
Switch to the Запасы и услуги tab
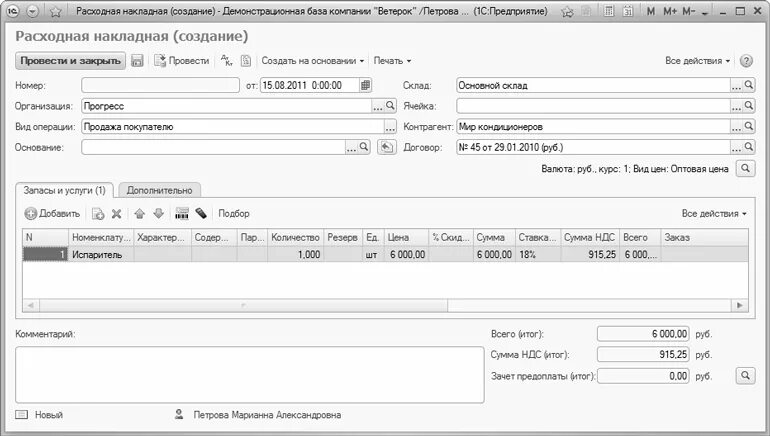65,191
